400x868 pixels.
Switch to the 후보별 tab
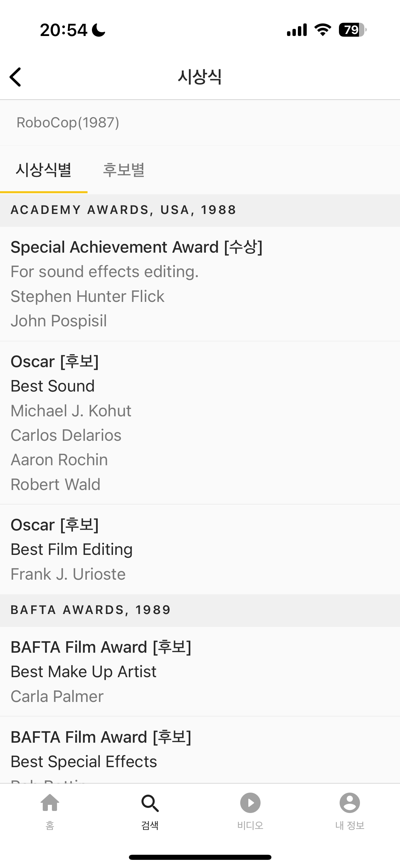coord(124,170)
